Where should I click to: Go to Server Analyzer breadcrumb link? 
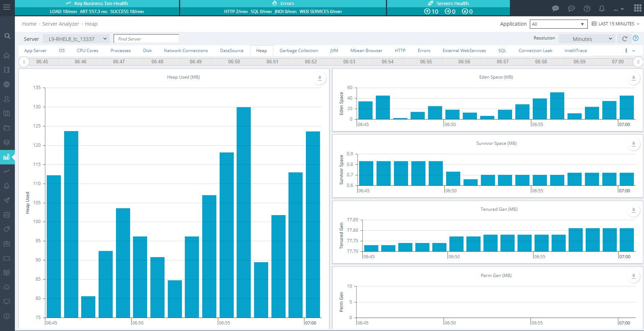(61, 24)
